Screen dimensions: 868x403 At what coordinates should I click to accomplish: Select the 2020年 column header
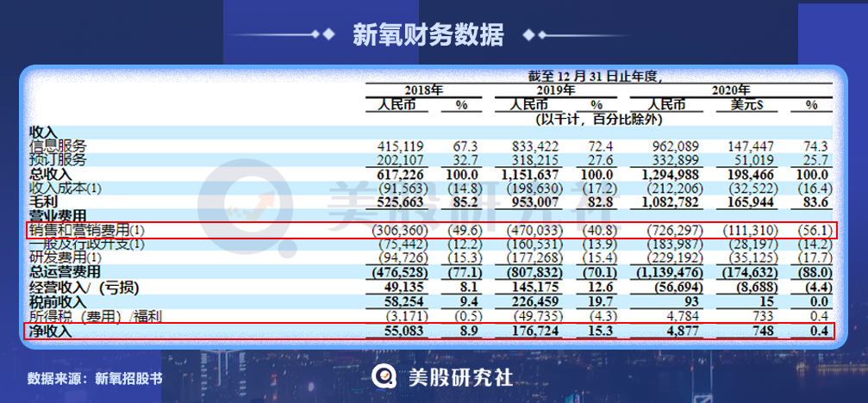point(731,90)
